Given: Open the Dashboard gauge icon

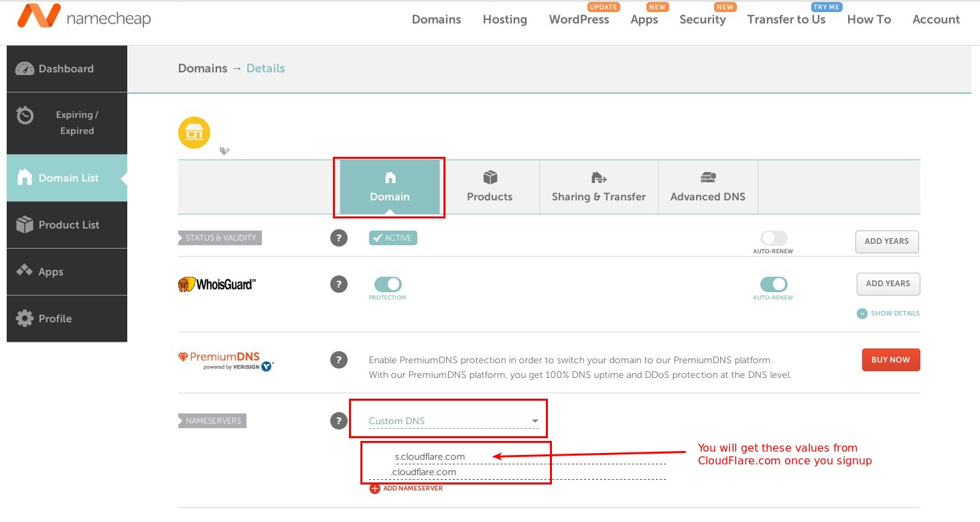Looking at the screenshot, I should coord(25,68).
